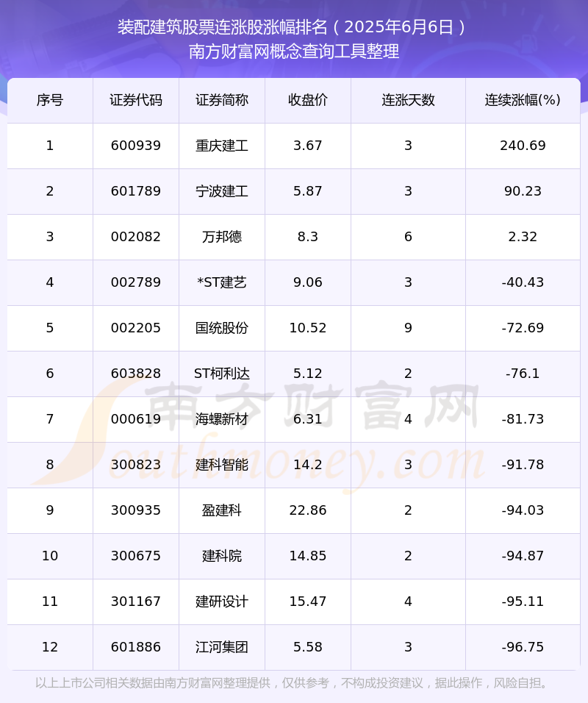Screen dimensions: 588x703
Task: Select stock name 建研设计
Action: coord(222,602)
